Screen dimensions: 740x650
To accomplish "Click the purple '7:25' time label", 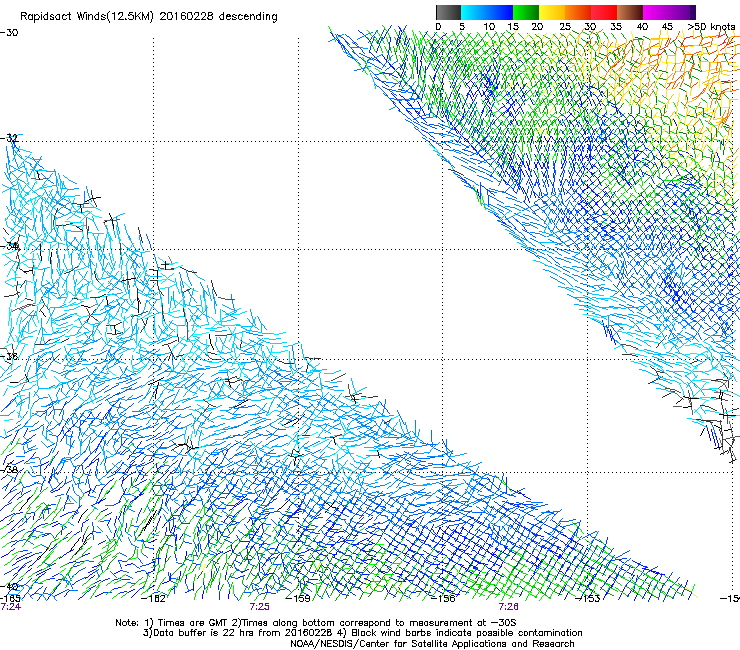I will (x=260, y=607).
